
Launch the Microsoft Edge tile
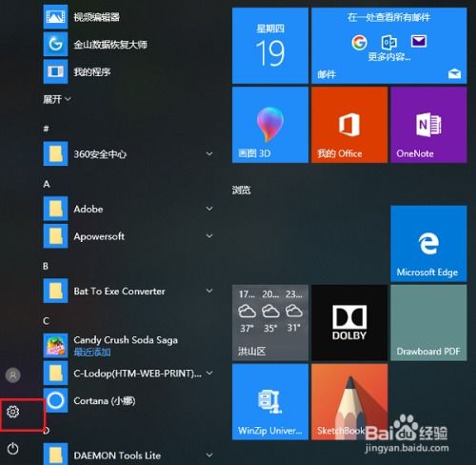(x=428, y=244)
